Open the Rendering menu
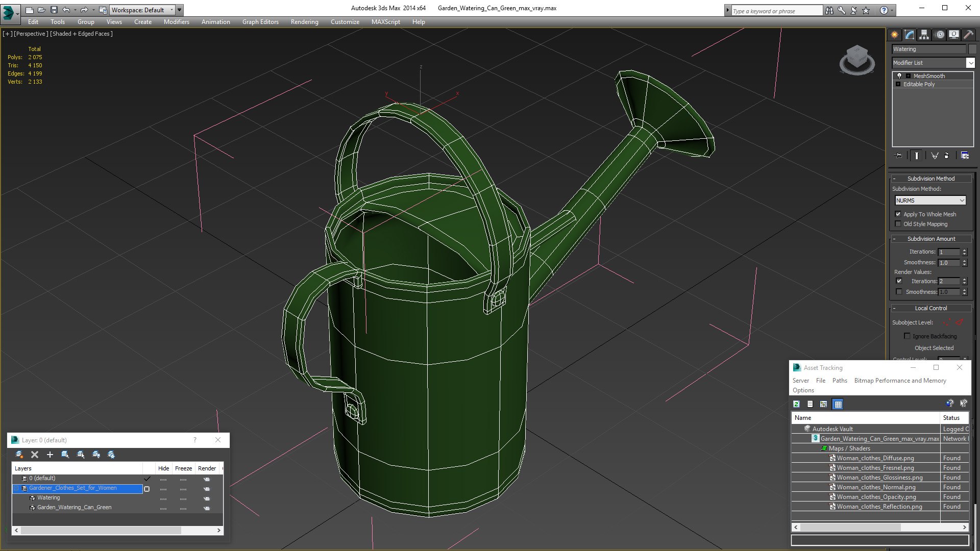The image size is (980, 551). point(304,22)
